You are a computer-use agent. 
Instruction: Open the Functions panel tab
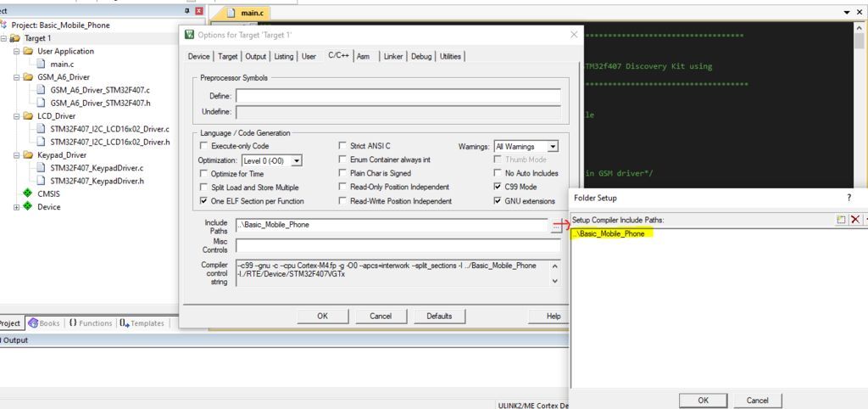pos(90,323)
